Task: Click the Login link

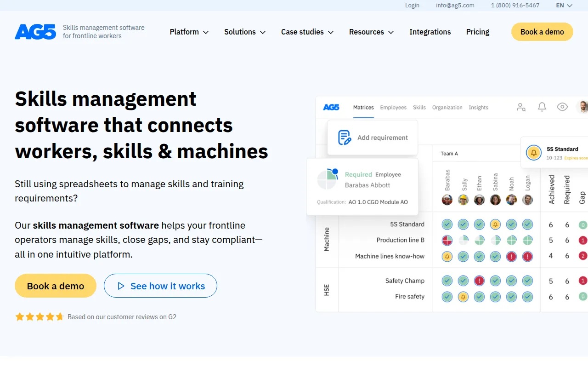Action: click(x=412, y=6)
